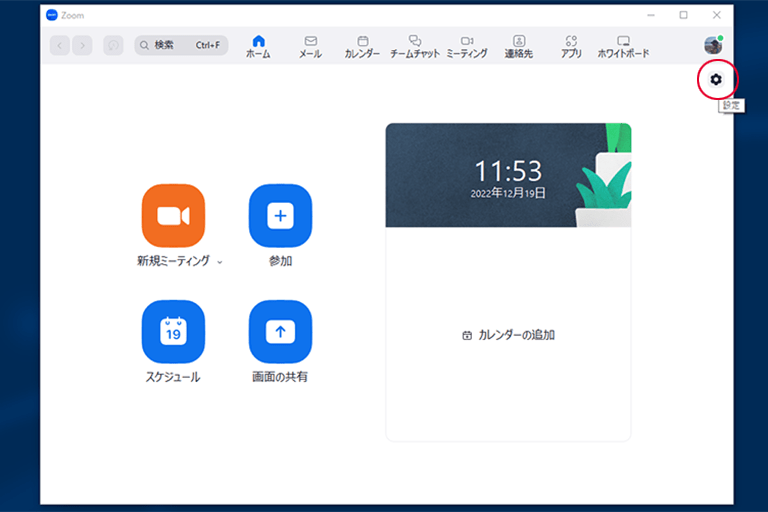Click the blue 参加 (Join) plus icon
Image resolution: width=768 pixels, height=512 pixels.
coord(280,216)
